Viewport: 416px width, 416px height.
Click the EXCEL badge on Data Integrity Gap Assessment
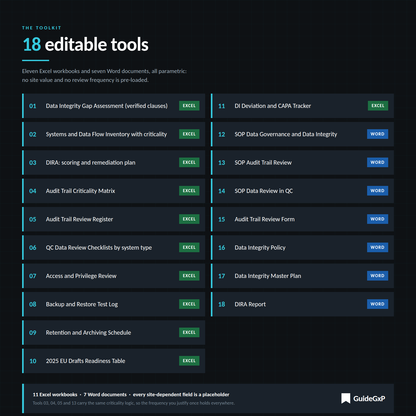(x=189, y=106)
